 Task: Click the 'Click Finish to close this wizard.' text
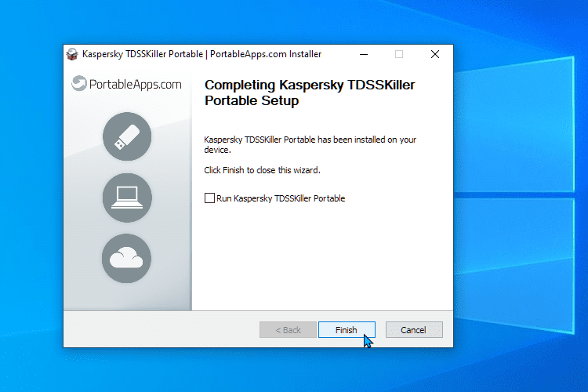(262, 170)
